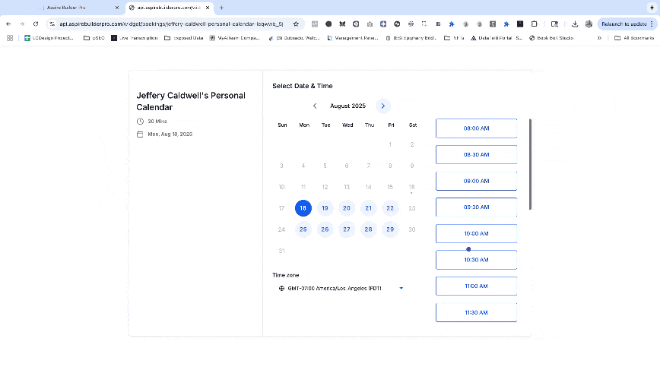Open a new tab with the plus icon
660x386 pixels.
click(221, 8)
